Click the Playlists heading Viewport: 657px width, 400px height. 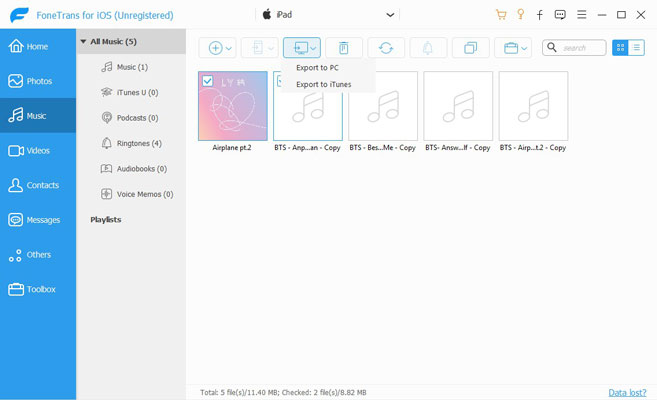[106, 219]
